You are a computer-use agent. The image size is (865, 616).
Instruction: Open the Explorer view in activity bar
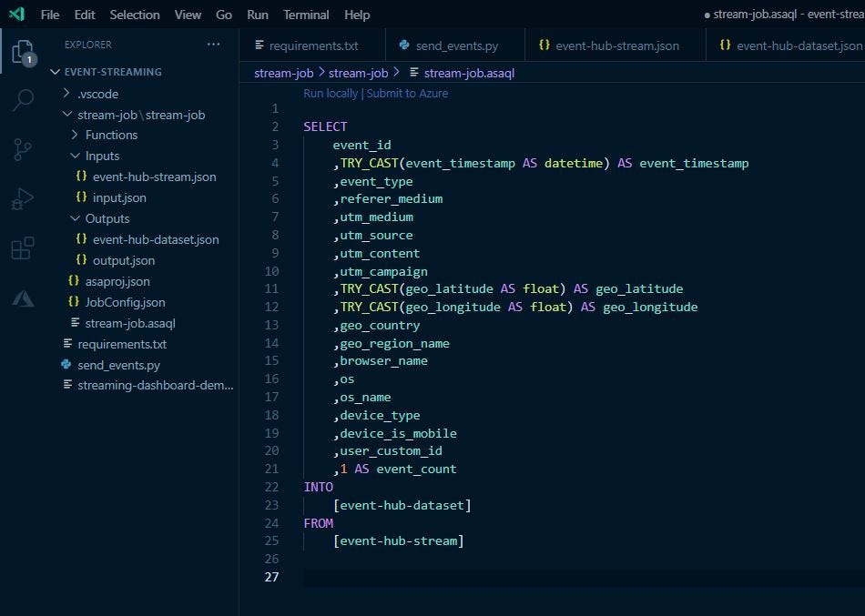(x=23, y=53)
